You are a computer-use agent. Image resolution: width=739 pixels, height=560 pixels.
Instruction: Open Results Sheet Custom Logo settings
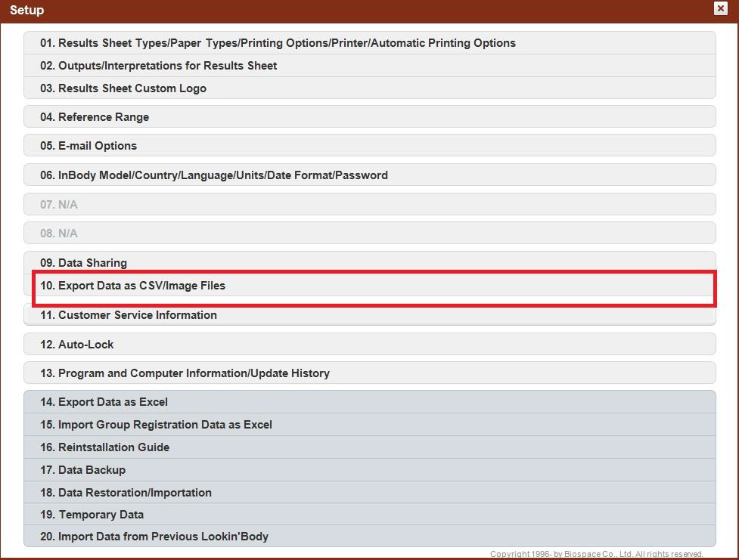[x=123, y=88]
